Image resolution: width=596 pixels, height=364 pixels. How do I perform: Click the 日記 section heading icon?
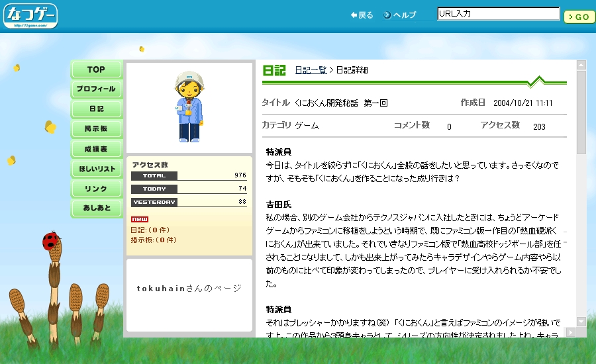[274, 70]
